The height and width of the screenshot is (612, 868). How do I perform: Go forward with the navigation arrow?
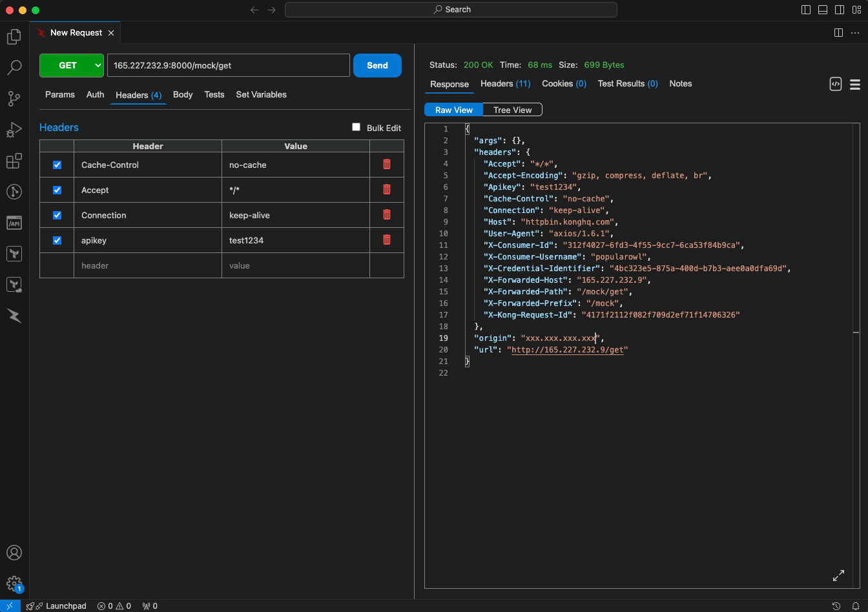tap(271, 10)
